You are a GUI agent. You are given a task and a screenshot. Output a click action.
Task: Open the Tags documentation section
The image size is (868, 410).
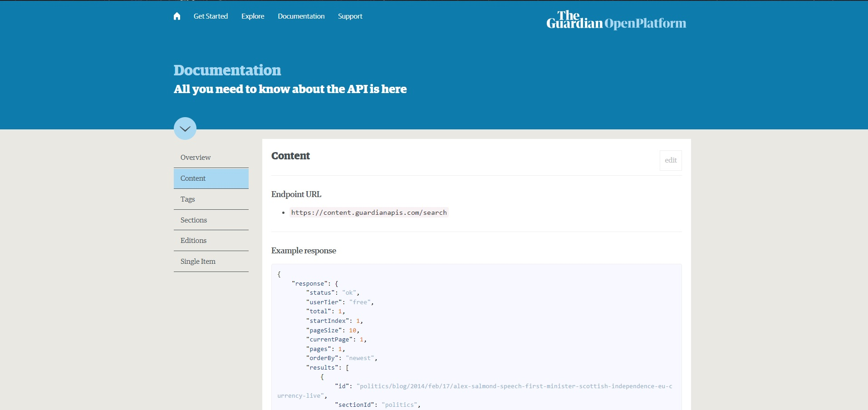tap(187, 199)
